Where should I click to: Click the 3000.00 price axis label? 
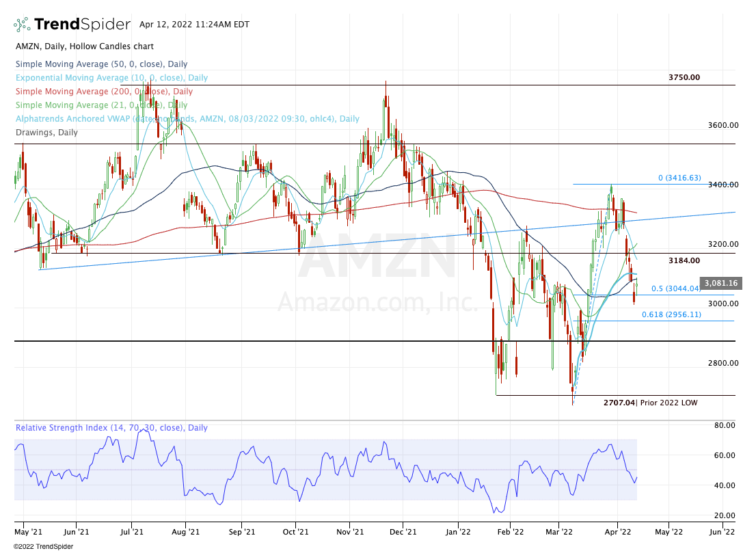[723, 304]
